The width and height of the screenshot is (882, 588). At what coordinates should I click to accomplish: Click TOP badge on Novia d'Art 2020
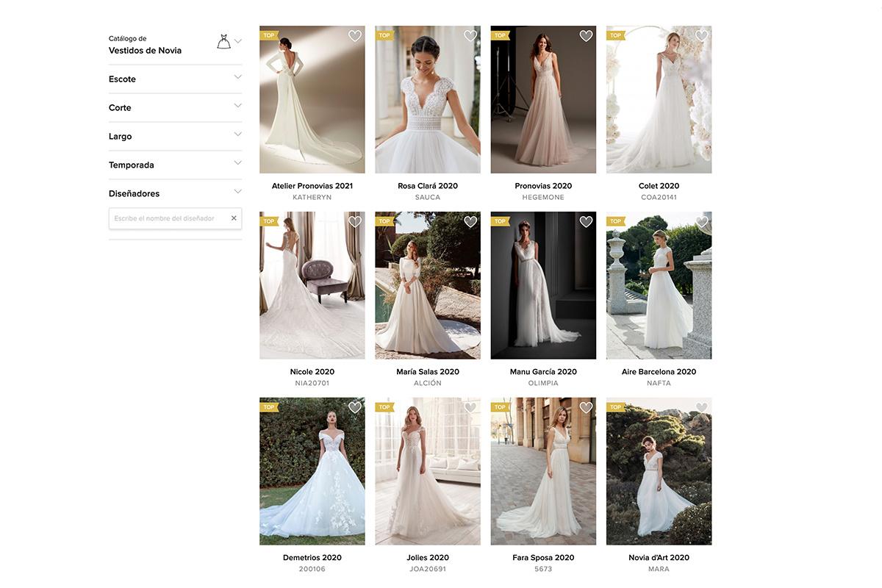coord(615,407)
